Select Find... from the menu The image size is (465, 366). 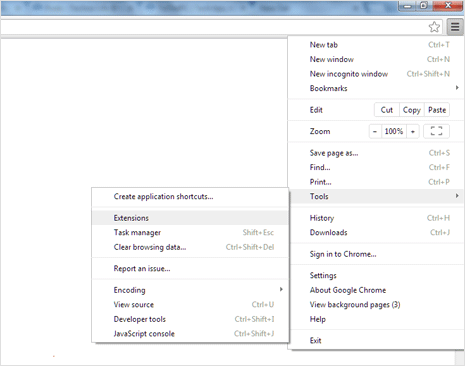pyautogui.click(x=376, y=167)
